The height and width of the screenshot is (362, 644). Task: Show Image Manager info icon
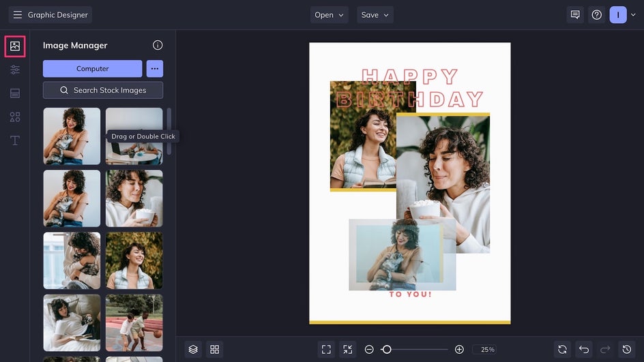tap(158, 45)
